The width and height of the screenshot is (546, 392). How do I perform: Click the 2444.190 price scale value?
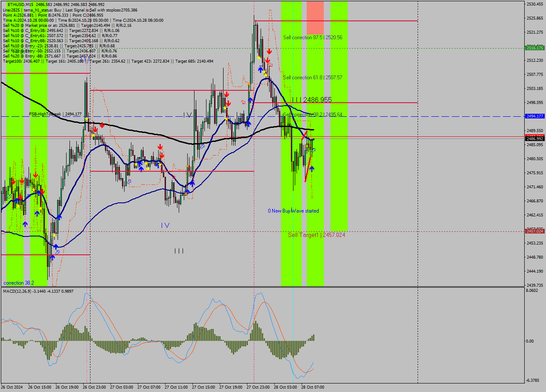click(535, 271)
